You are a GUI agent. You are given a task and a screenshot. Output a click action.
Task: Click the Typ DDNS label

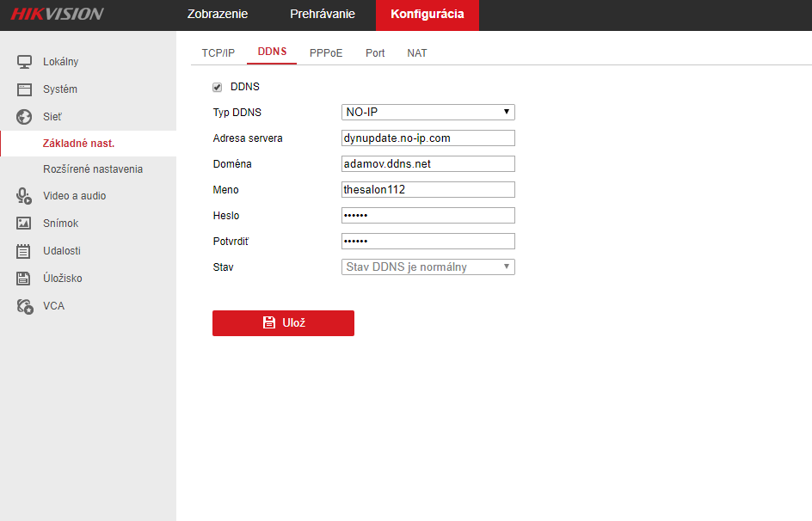point(237,113)
